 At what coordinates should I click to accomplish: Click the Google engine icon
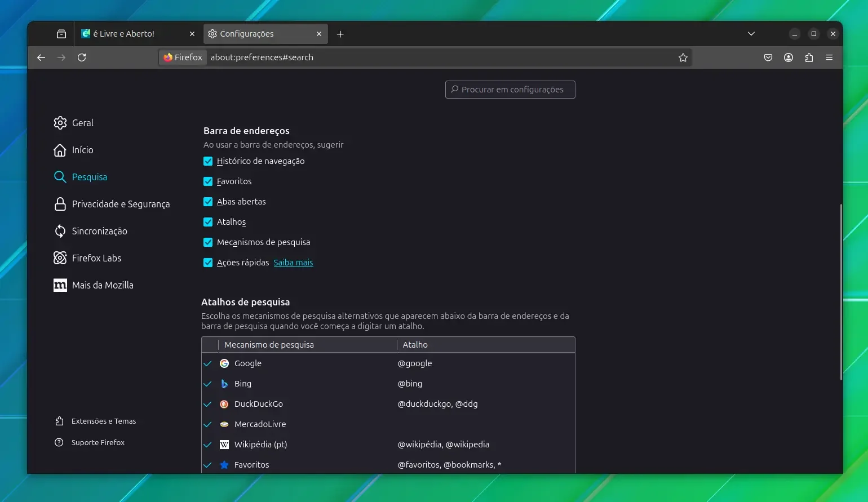[x=224, y=363]
